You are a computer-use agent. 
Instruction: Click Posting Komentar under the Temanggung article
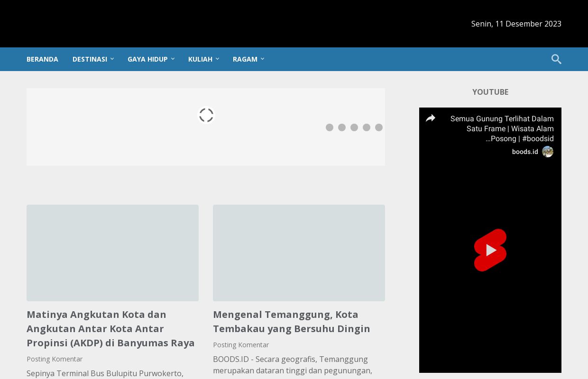click(x=241, y=344)
